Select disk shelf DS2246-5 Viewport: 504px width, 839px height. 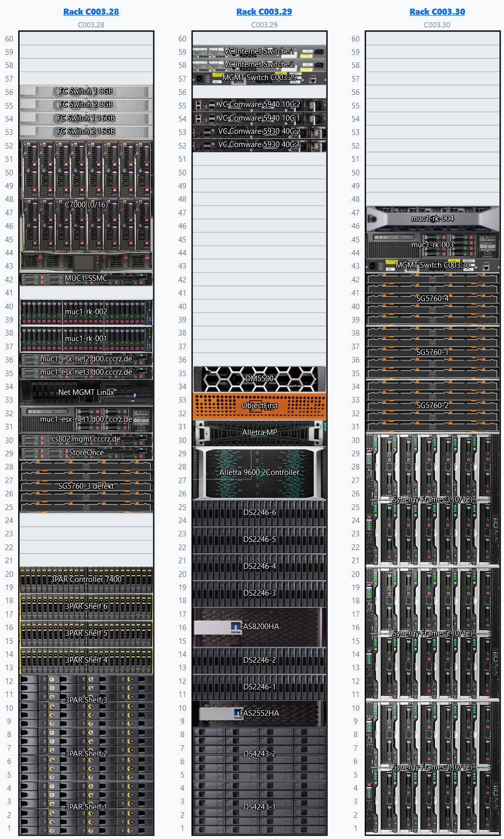pyautogui.click(x=259, y=540)
